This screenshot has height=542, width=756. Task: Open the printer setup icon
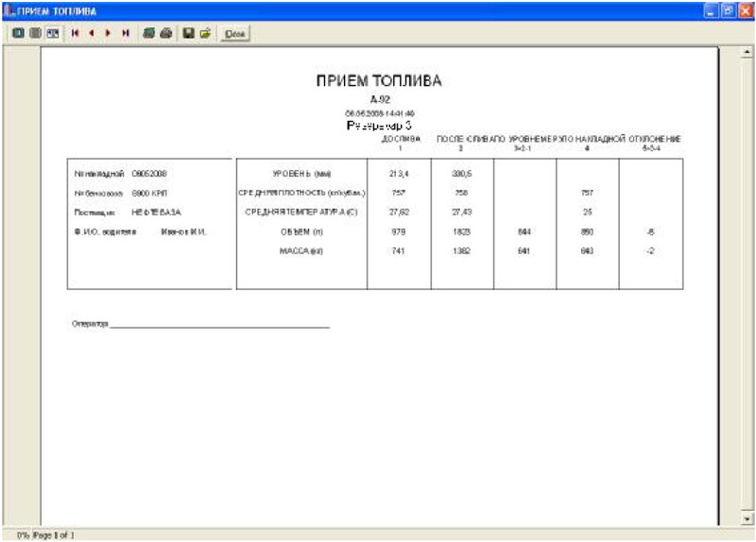click(149, 33)
